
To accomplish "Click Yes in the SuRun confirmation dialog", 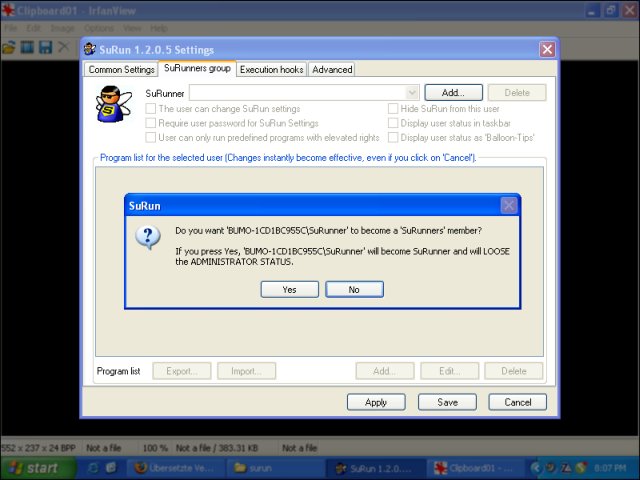I will (x=289, y=289).
